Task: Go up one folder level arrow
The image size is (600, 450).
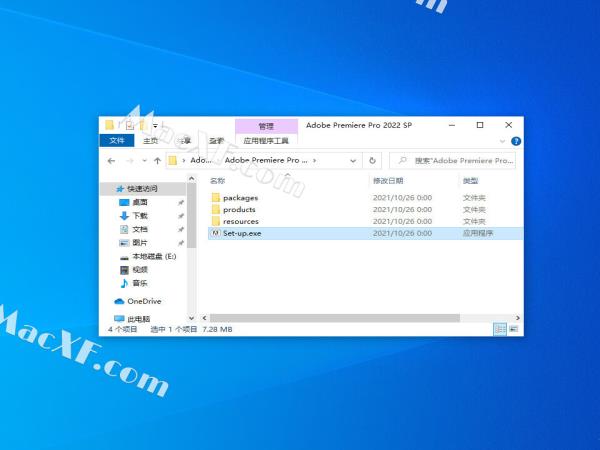Action: pos(157,161)
